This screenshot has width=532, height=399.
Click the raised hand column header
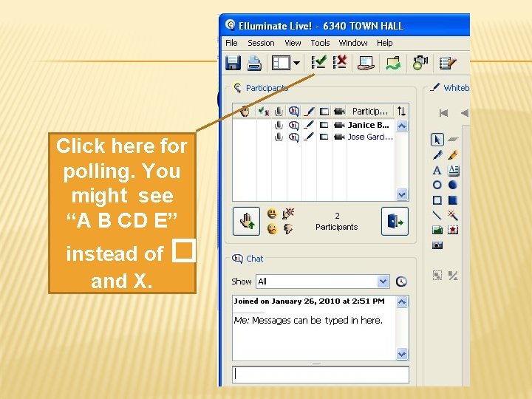(x=245, y=112)
